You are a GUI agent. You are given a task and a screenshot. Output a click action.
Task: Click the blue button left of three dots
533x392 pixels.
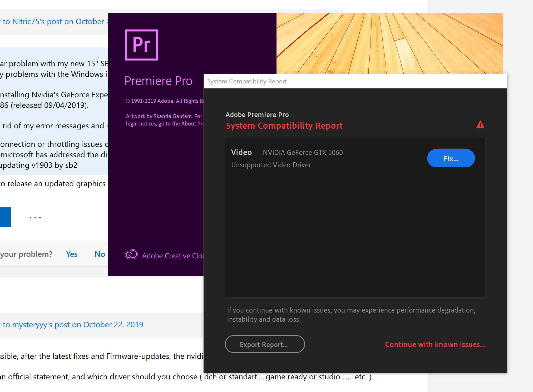pyautogui.click(x=5, y=217)
